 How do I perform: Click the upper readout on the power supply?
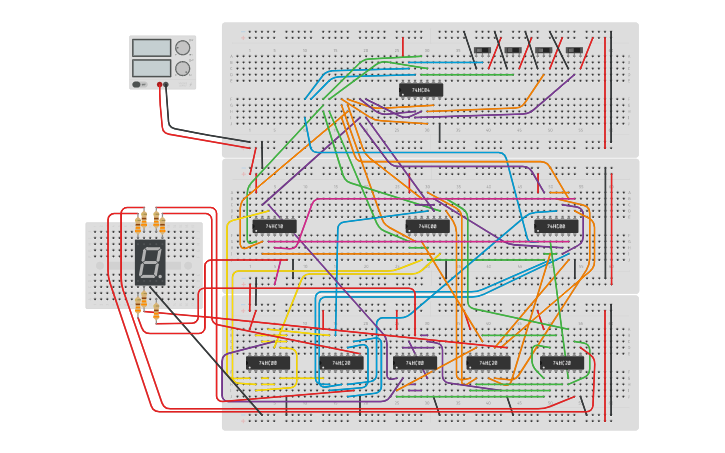click(x=152, y=48)
